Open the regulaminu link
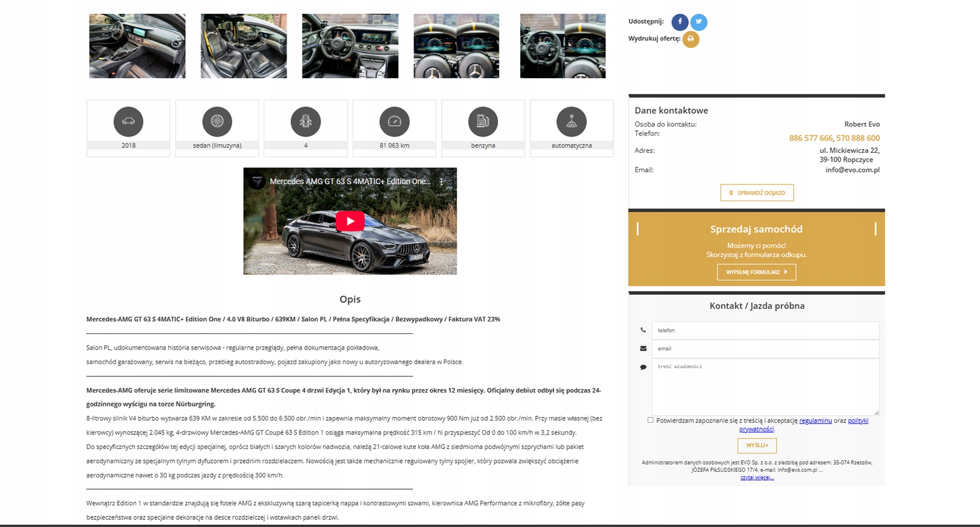Screen dimensions: 980x527 tap(816, 421)
